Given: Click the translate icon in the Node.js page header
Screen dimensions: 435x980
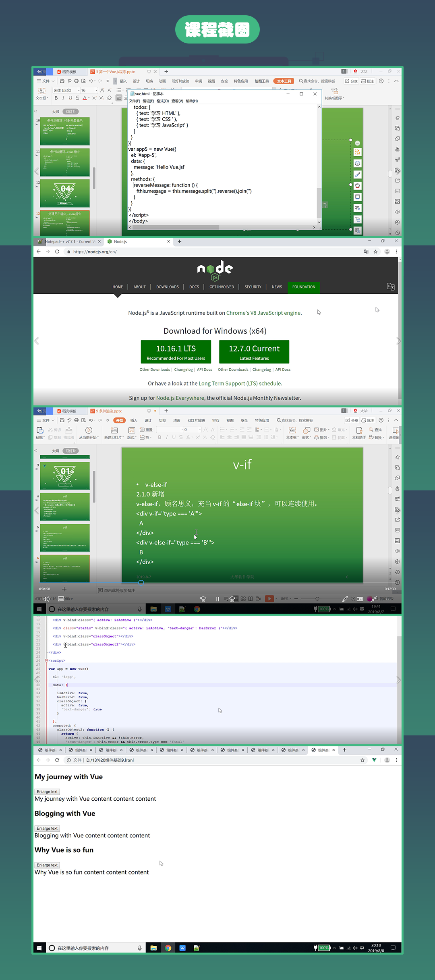Looking at the screenshot, I should [x=391, y=287].
